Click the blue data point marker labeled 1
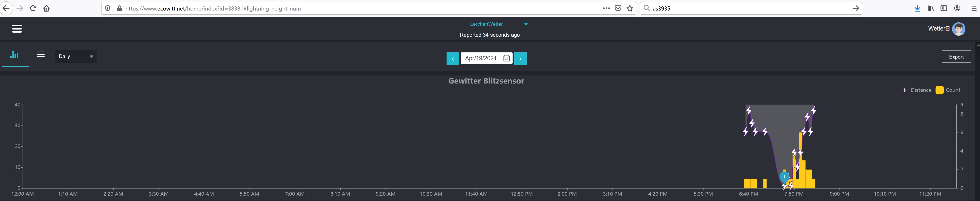This screenshot has width=980, height=201. point(784,177)
